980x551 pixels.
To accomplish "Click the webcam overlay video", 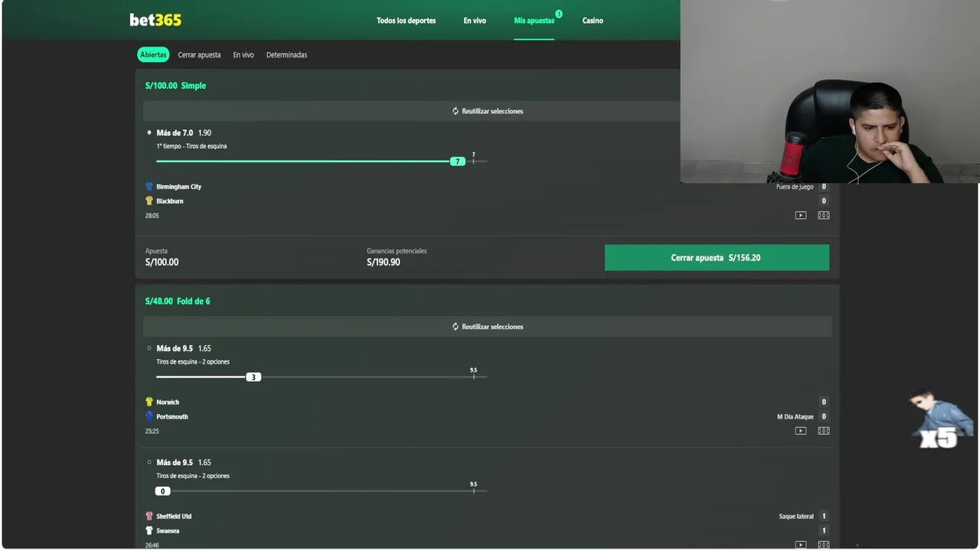I will pos(829,92).
